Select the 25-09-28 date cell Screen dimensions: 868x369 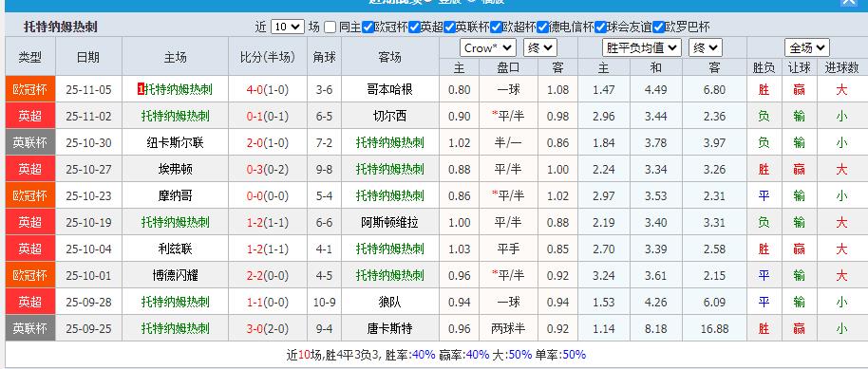click(x=88, y=302)
